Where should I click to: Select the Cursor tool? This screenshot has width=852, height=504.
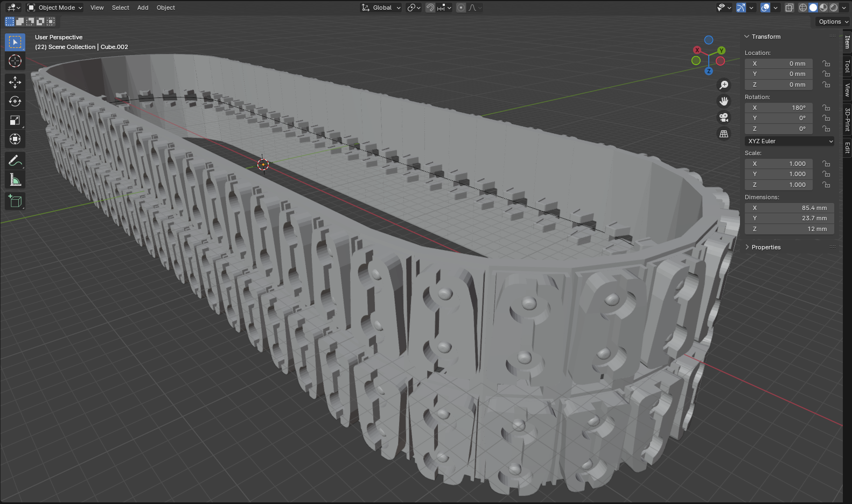(x=15, y=61)
